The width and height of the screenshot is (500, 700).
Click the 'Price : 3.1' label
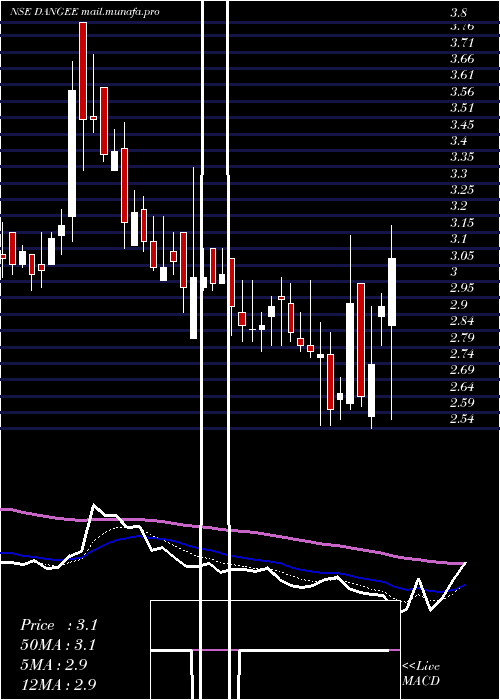[58, 625]
